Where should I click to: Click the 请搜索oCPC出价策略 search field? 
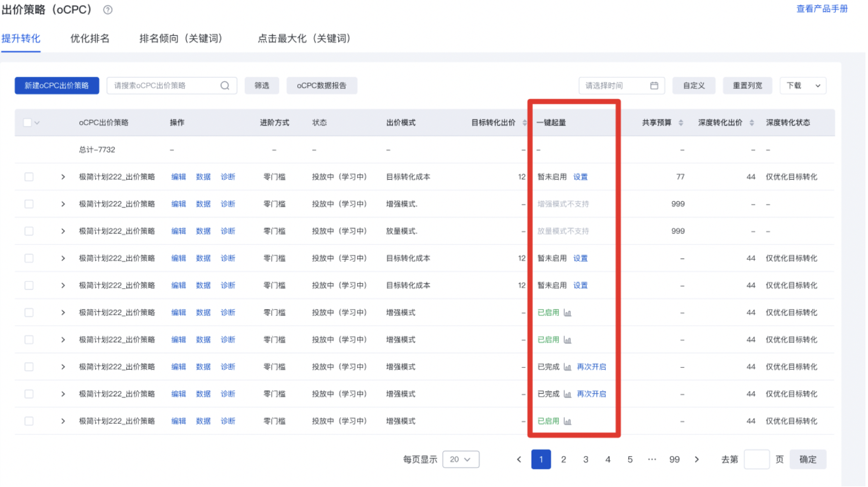(172, 86)
